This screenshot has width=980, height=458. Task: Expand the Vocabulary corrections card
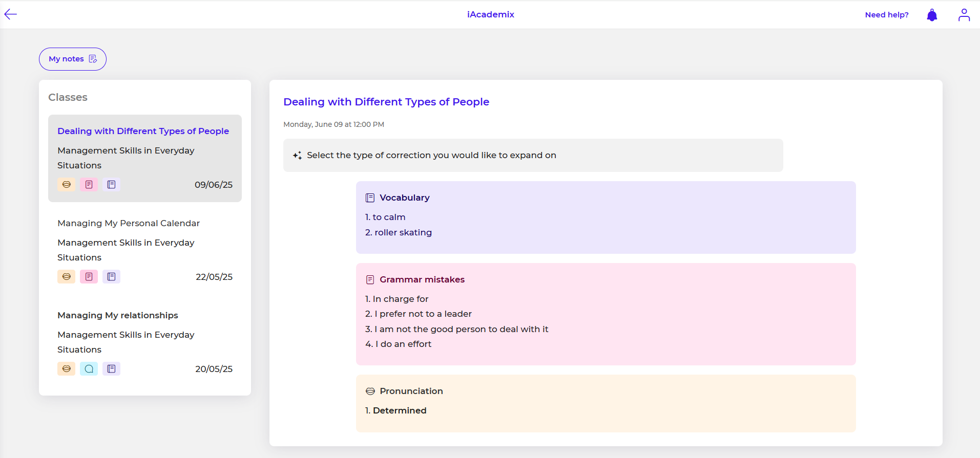[605, 217]
